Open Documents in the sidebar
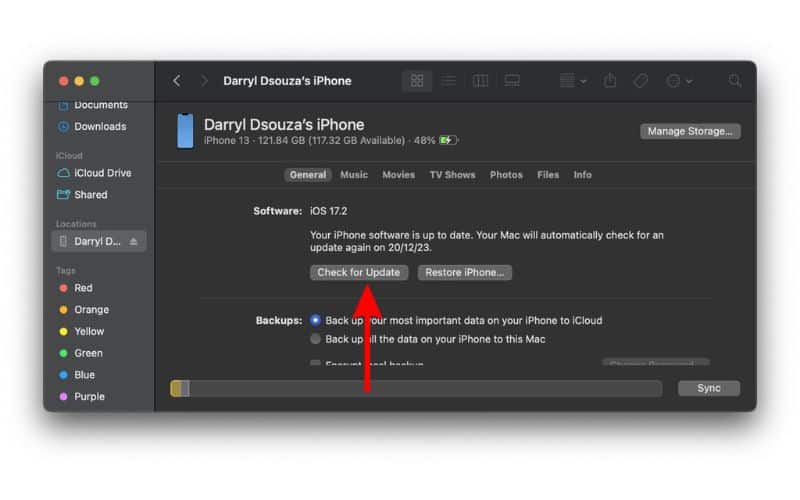The image size is (800, 500). (x=93, y=105)
